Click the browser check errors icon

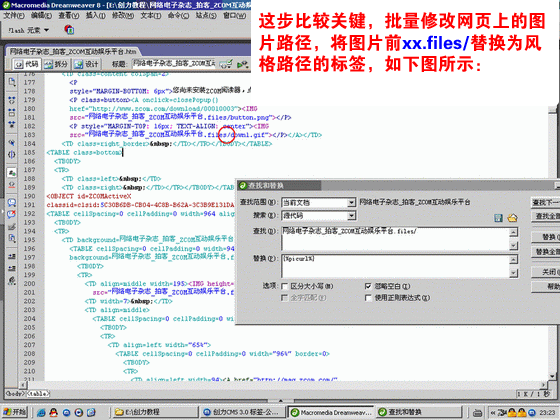click(226, 64)
